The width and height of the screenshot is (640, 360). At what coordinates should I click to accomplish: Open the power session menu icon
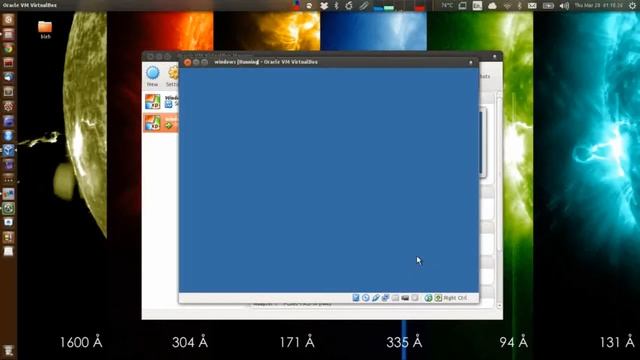pyautogui.click(x=632, y=6)
